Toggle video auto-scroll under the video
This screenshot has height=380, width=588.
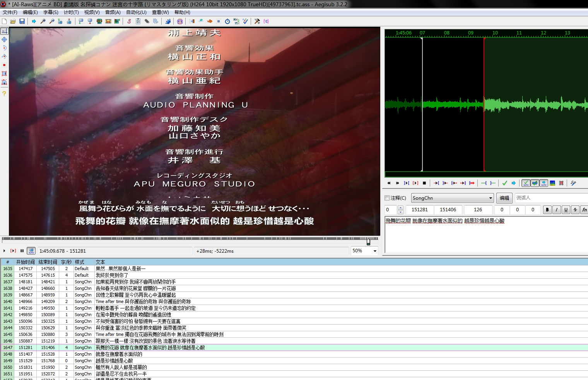(x=31, y=251)
